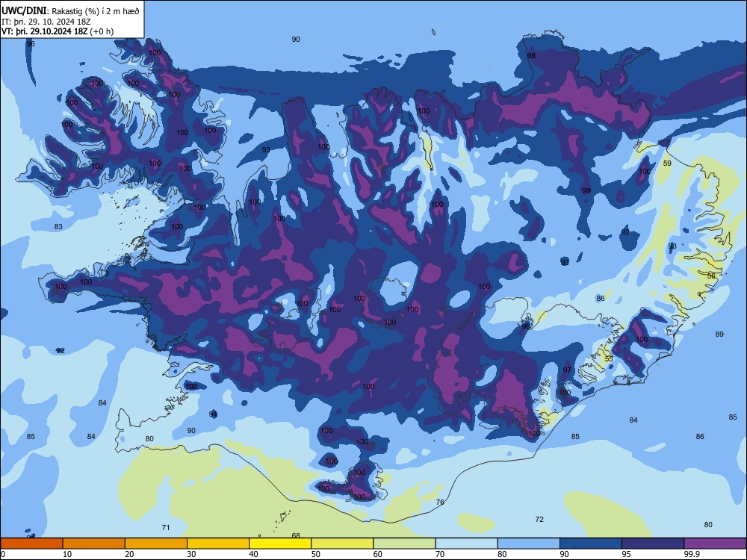Click the humidity value 96 on the map
Viewport: 747px width, 560px height.
coord(31,44)
